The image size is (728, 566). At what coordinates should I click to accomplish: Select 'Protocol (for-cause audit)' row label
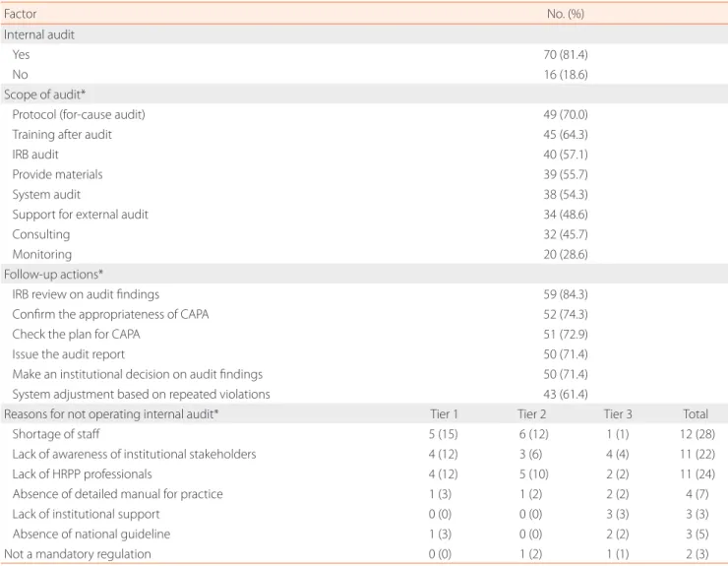[x=79, y=115]
